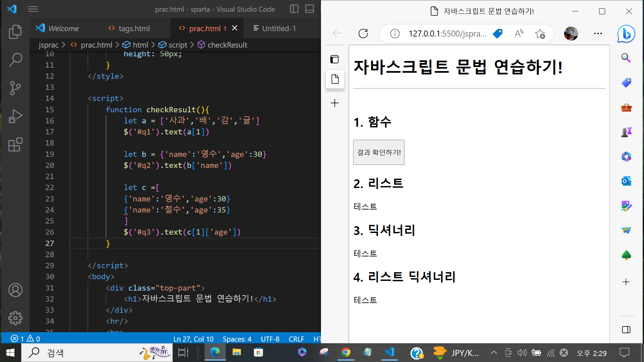Add a new app to Edge sidebar
Viewport: 644px width, 362px height.
pos(626,282)
